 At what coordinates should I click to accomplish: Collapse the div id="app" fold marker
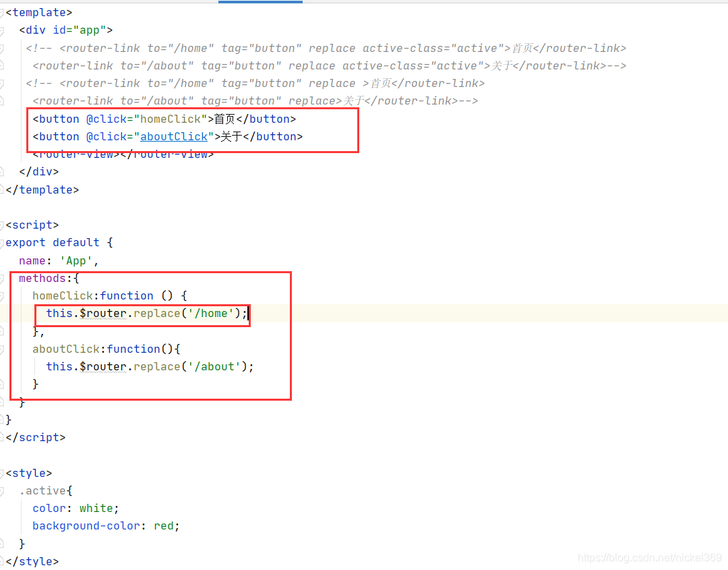[2, 30]
